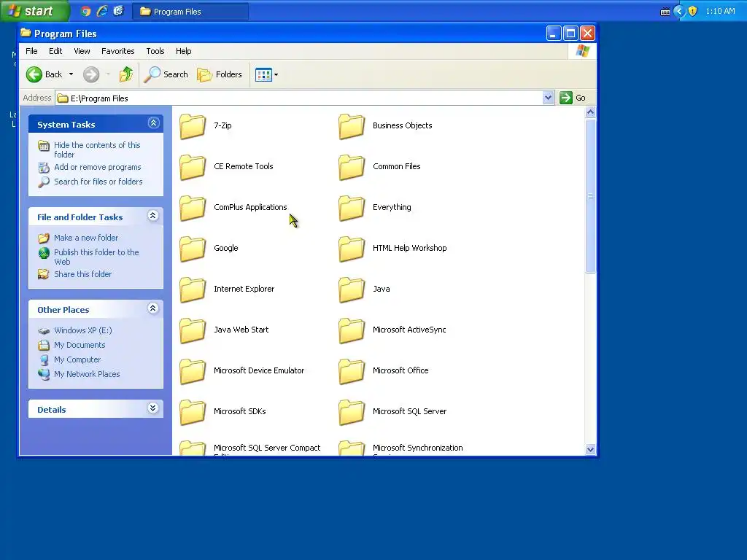Viewport: 747px width, 560px height.
Task: Go to Windows XP (E:) drive
Action: pos(82,330)
